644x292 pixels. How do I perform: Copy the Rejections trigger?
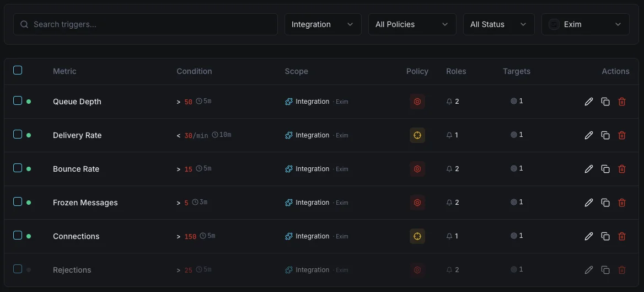[605, 270]
